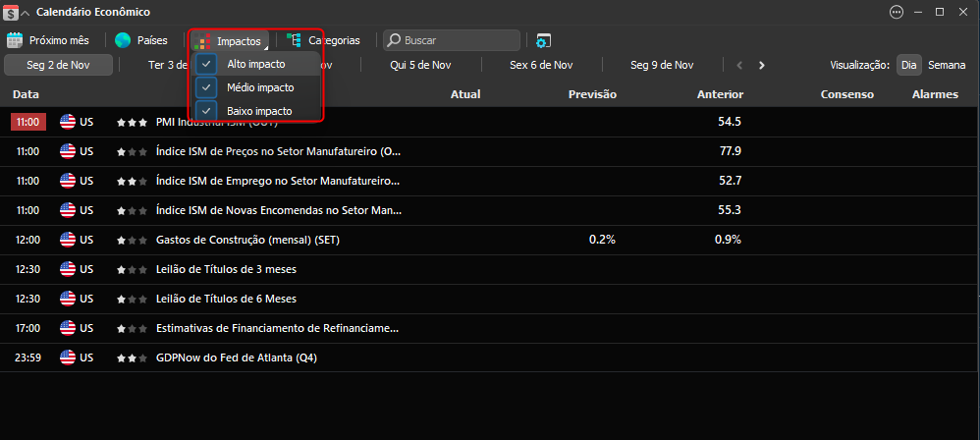
Task: Select GDPNow do Fed de Atlanta event
Action: (237, 357)
